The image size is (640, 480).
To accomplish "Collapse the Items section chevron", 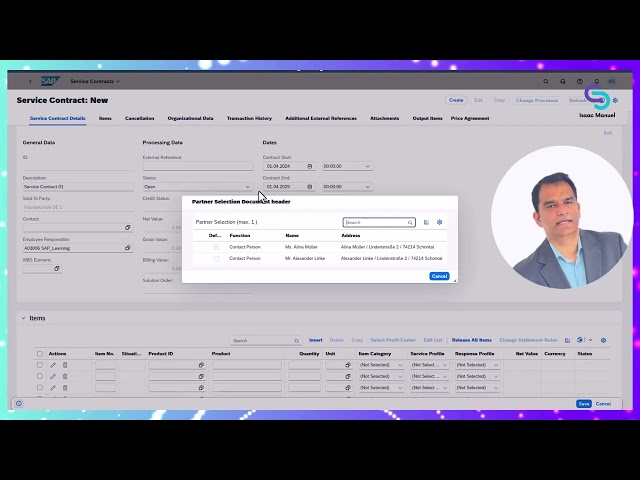I will (23, 318).
